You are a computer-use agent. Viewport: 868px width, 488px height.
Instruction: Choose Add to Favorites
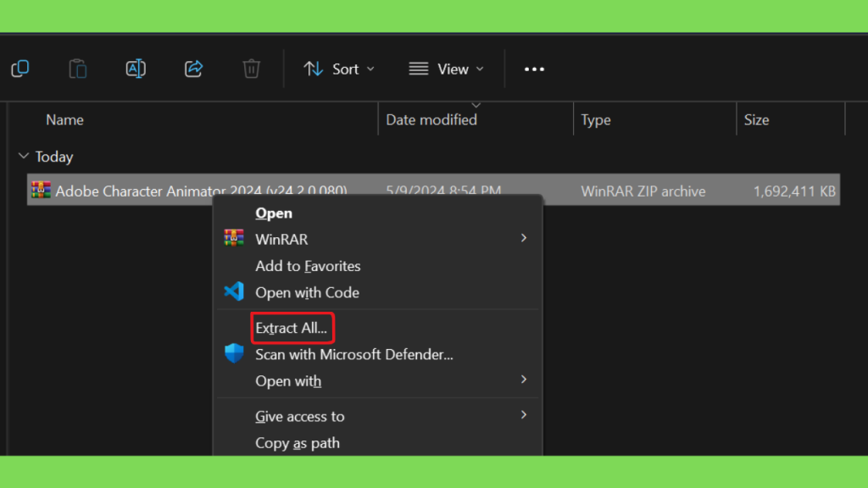[308, 266]
